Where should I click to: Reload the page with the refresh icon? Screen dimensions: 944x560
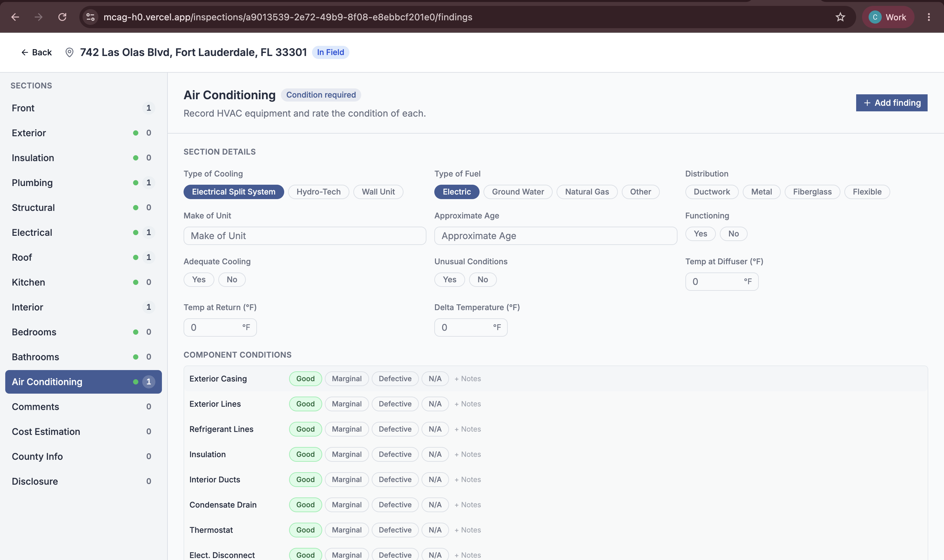[x=62, y=17]
